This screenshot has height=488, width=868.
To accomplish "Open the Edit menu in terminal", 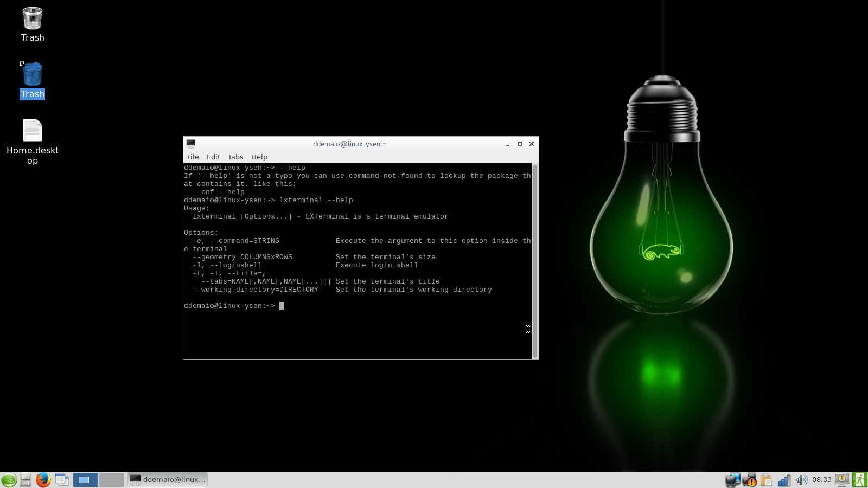I will coord(213,157).
